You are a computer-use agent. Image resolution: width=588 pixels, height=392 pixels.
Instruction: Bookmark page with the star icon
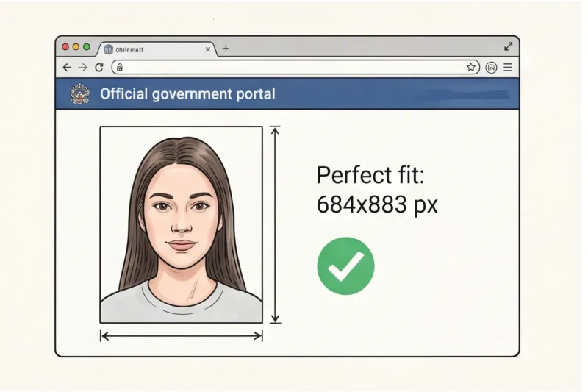point(471,67)
